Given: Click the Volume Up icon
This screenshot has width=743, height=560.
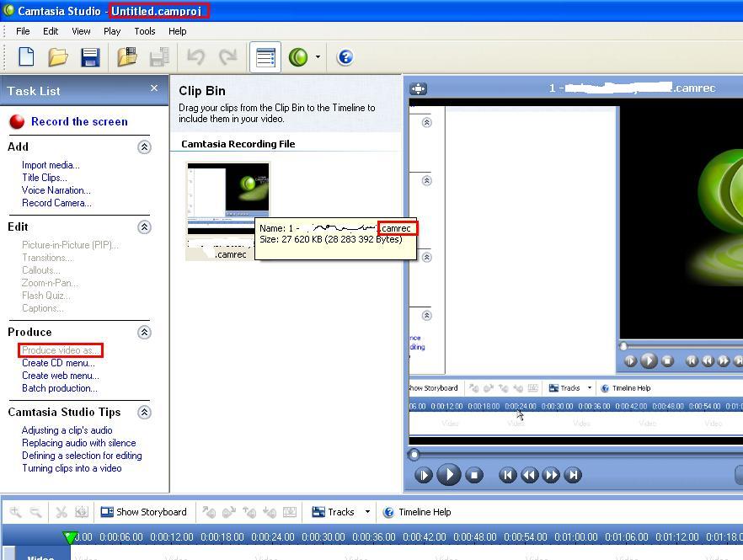Looking at the screenshot, I should (x=249, y=512).
